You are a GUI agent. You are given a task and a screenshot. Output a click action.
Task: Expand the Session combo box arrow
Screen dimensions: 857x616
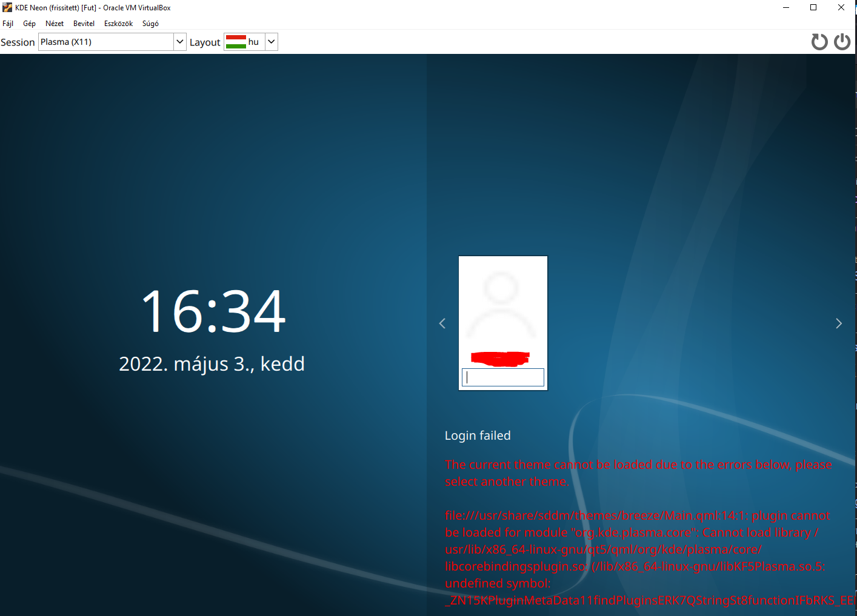[180, 42]
